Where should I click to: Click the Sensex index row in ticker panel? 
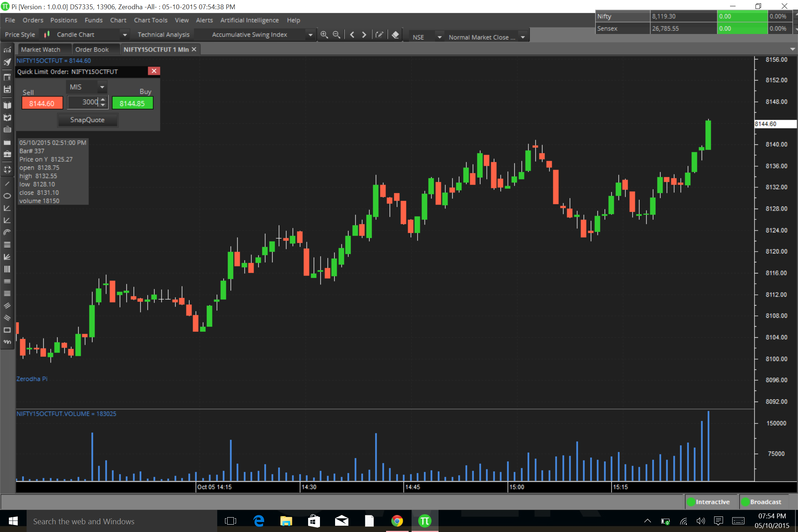tap(694, 28)
